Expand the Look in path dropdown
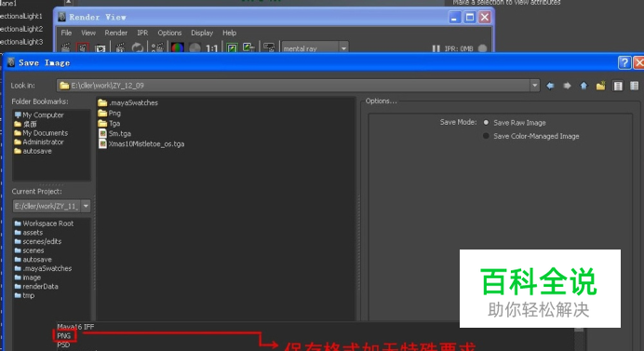The width and height of the screenshot is (644, 351). pos(534,86)
